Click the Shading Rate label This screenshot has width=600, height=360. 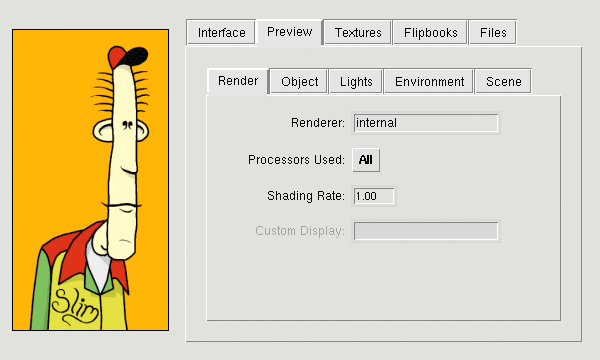tap(306, 196)
